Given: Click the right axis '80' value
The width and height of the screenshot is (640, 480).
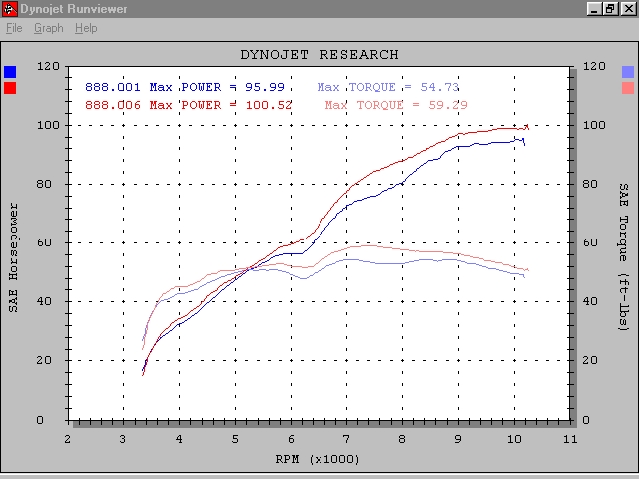Looking at the screenshot, I should [589, 184].
